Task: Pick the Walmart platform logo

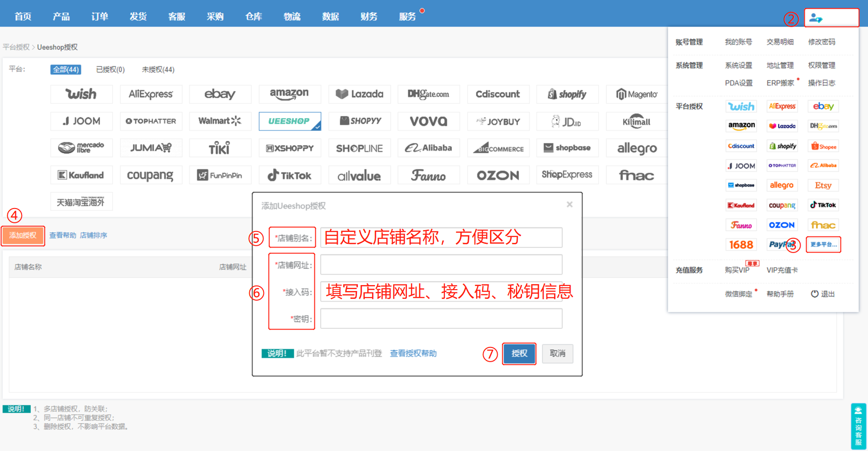Action: pos(220,121)
